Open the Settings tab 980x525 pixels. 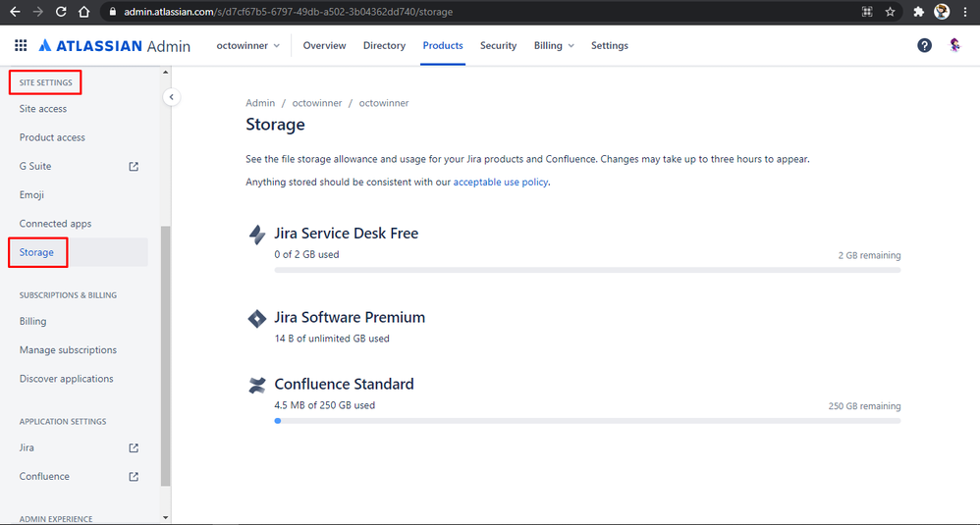coord(610,45)
